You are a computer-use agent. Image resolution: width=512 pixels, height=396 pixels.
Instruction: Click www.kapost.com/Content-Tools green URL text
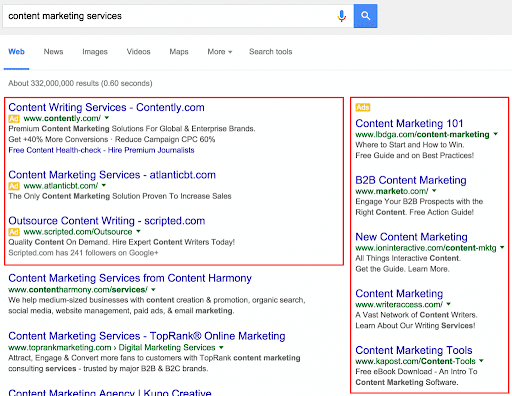point(416,361)
